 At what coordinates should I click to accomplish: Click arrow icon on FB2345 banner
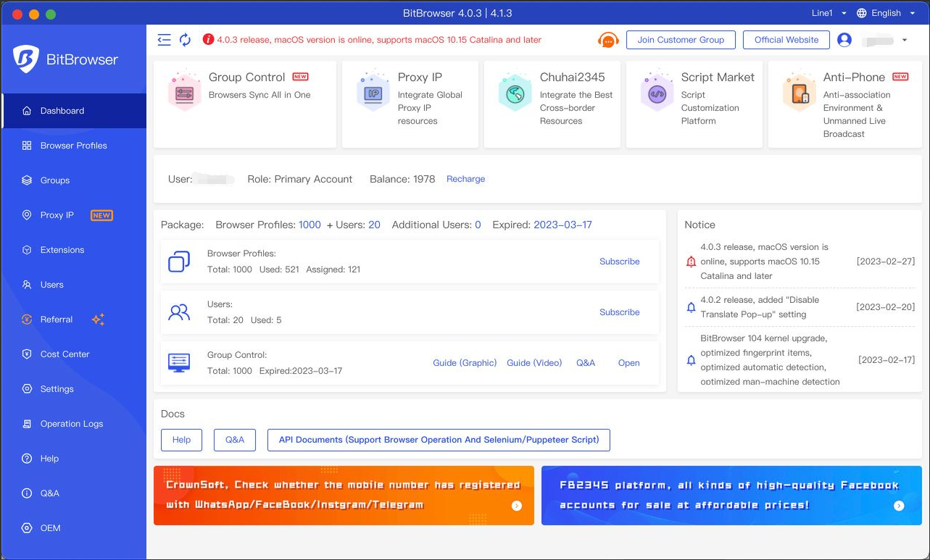pos(899,506)
